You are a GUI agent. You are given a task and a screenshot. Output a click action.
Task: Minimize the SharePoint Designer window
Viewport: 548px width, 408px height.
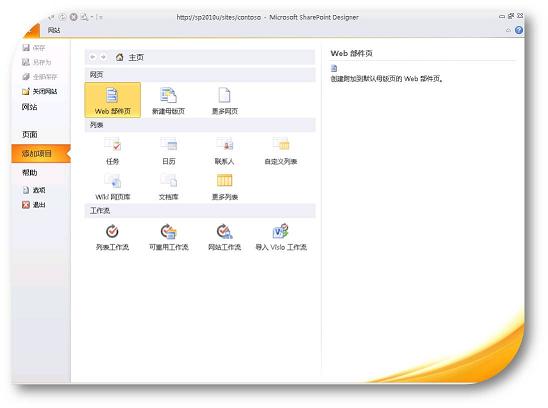(x=502, y=16)
